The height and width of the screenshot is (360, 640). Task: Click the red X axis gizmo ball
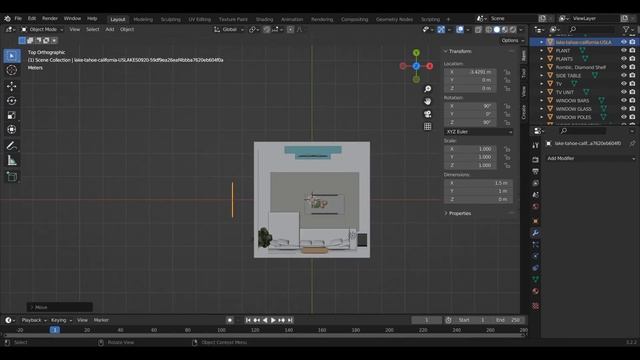coord(430,66)
